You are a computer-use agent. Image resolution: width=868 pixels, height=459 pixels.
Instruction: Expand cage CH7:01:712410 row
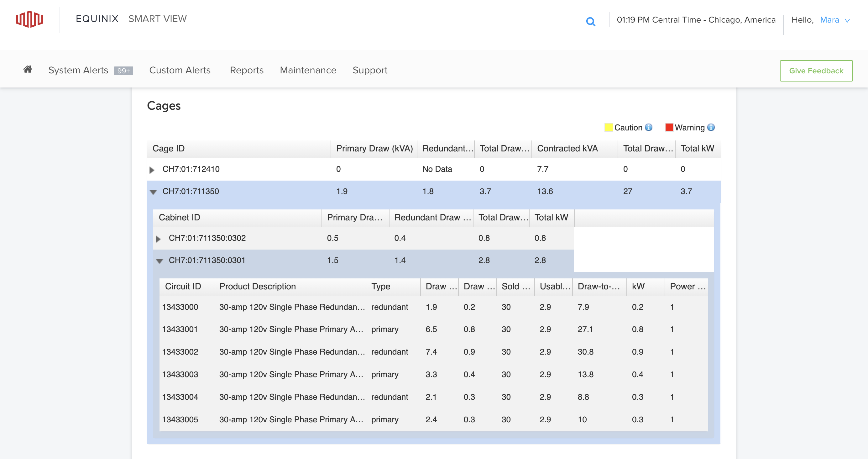152,170
